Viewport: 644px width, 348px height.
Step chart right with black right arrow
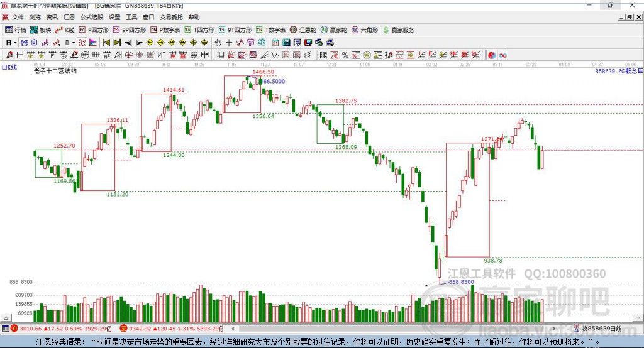(139, 43)
